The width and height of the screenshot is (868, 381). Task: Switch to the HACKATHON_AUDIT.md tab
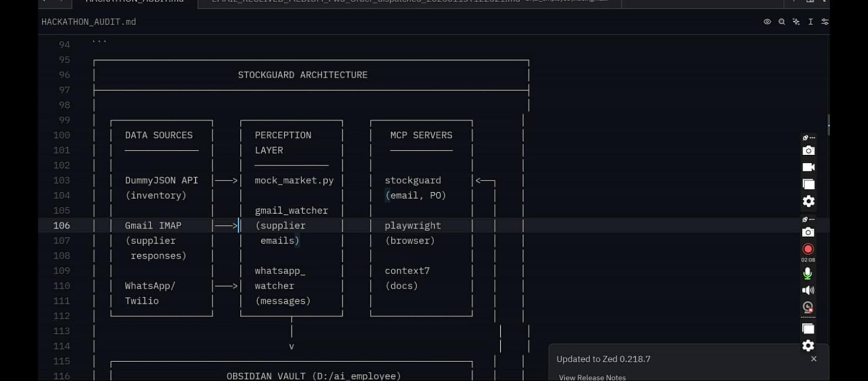pos(135,2)
